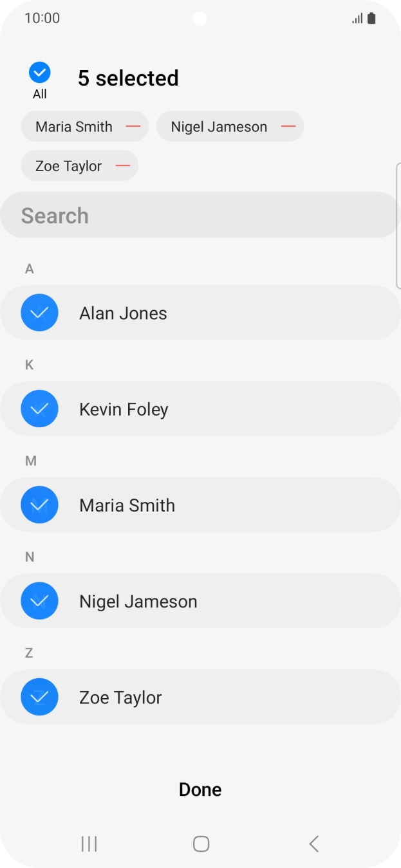Remove Nigel Jameson chip with minus icon
Image resolution: width=401 pixels, height=868 pixels.
click(288, 127)
